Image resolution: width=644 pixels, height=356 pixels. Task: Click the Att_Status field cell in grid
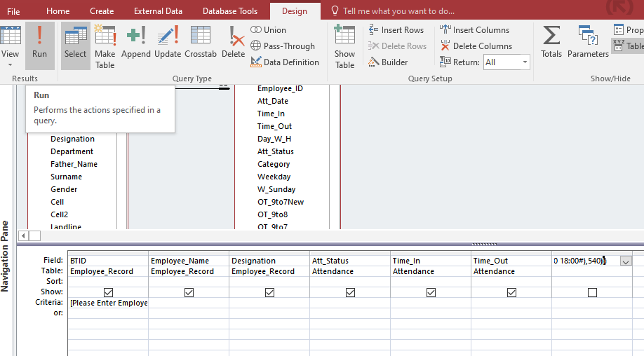pos(350,261)
